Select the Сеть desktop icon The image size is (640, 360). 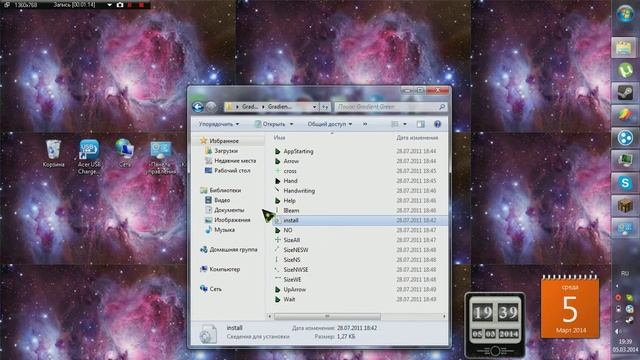tap(124, 153)
